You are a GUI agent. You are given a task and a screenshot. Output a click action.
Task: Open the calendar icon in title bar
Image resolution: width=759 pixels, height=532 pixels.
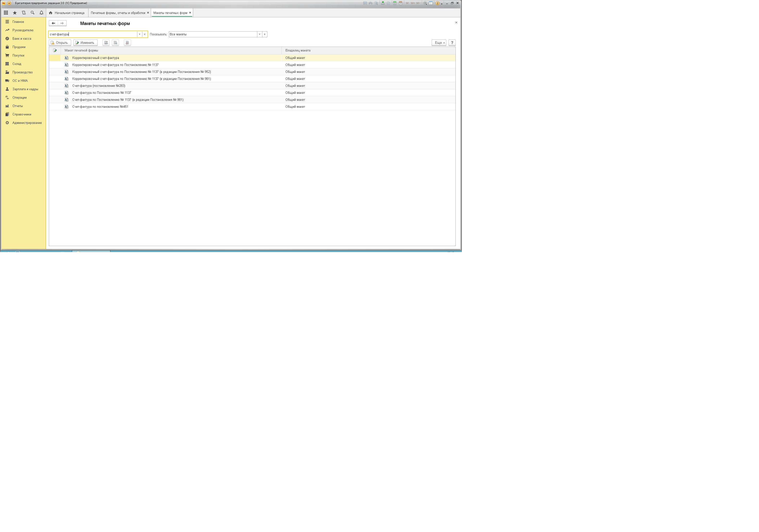401,3
